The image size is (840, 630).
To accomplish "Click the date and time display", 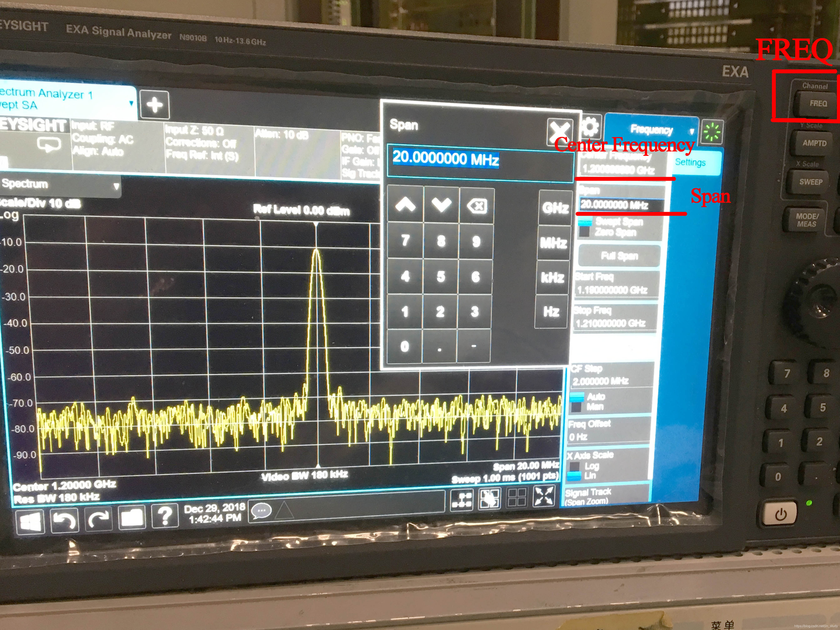I will [x=215, y=513].
